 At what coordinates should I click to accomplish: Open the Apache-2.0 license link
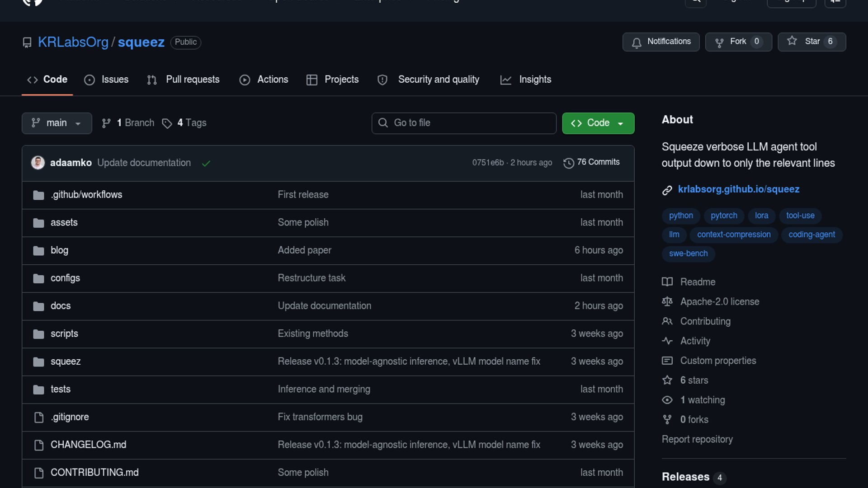click(x=719, y=301)
